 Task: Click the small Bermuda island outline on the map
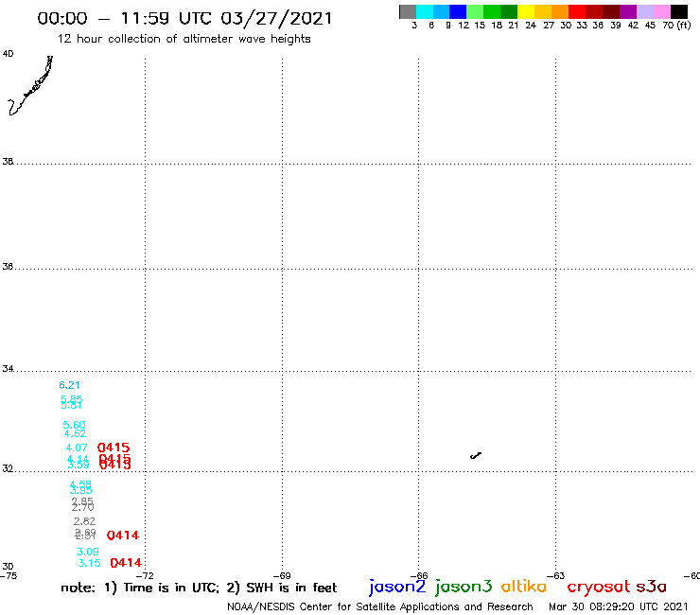(476, 455)
